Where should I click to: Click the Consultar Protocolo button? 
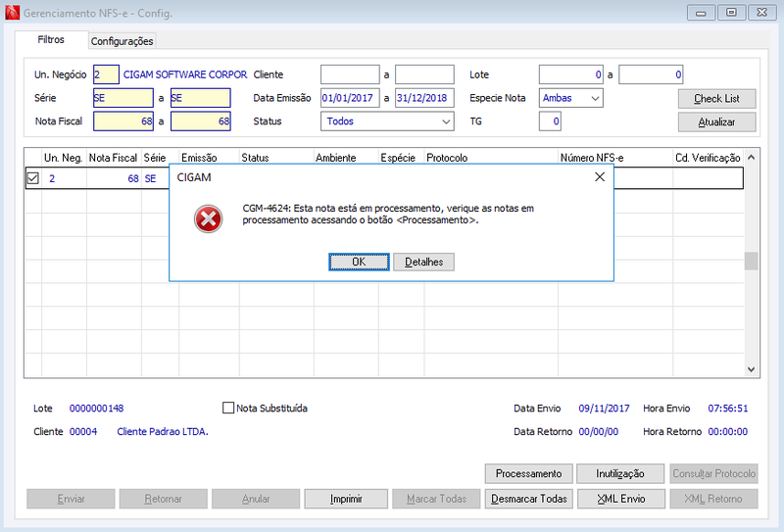coord(713,473)
